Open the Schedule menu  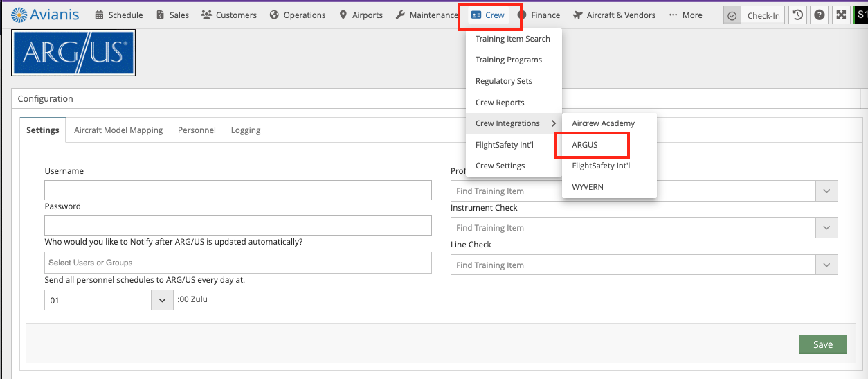click(x=118, y=15)
